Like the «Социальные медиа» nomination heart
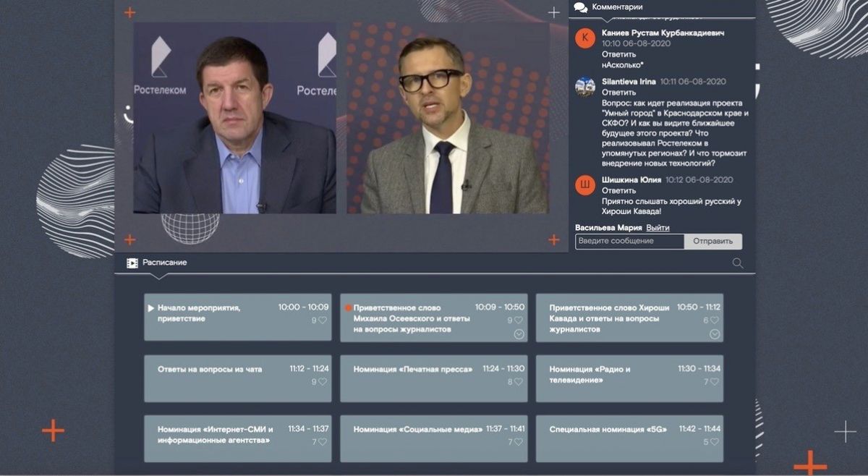Screen dimensions: 868x476 (519, 442)
